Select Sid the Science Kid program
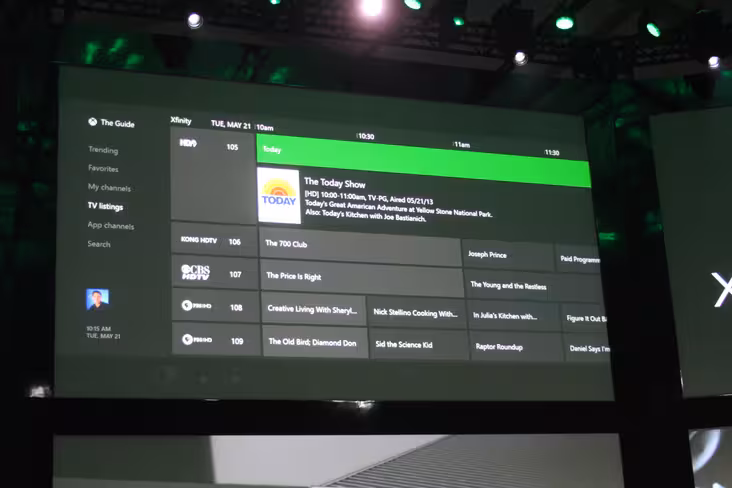The image size is (732, 488). (x=418, y=345)
